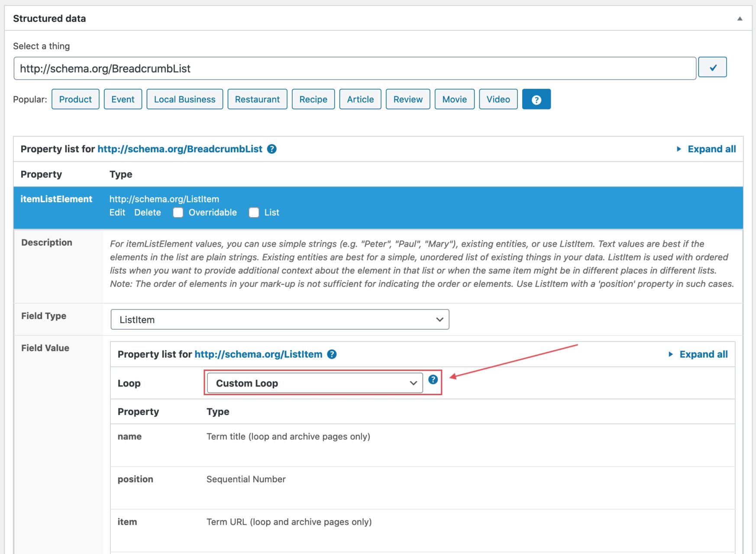
Task: Select the Local Business schema button
Action: click(184, 99)
